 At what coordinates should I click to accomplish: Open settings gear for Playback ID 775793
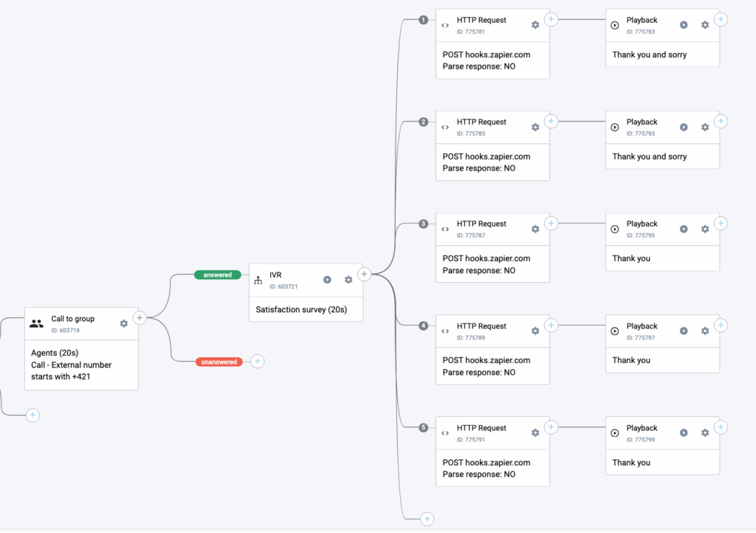pyautogui.click(x=705, y=127)
